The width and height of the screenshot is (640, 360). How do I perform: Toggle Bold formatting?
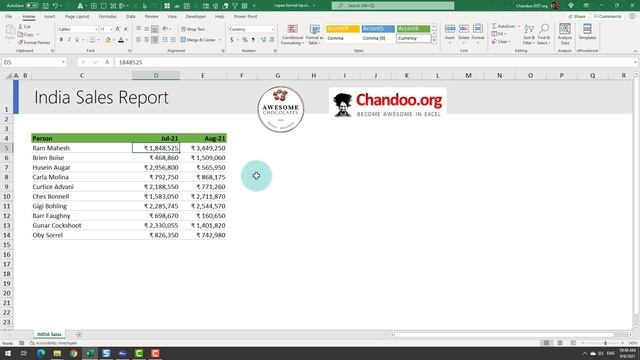point(61,40)
